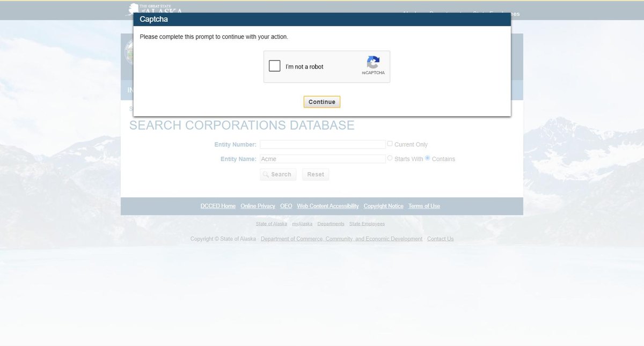Open Department of Commerce, Community, and Economic Development link
This screenshot has height=346, width=644.
341,239
